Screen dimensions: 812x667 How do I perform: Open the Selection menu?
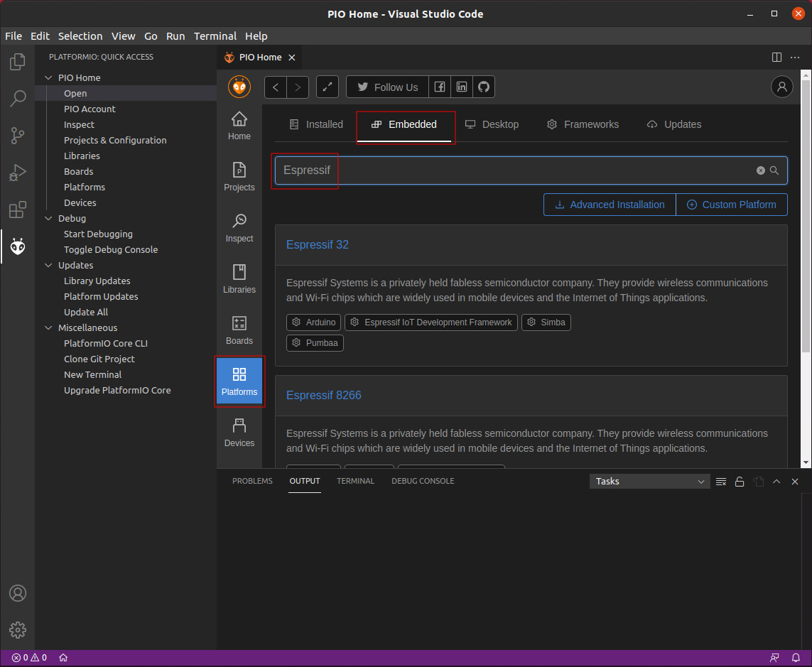(80, 36)
